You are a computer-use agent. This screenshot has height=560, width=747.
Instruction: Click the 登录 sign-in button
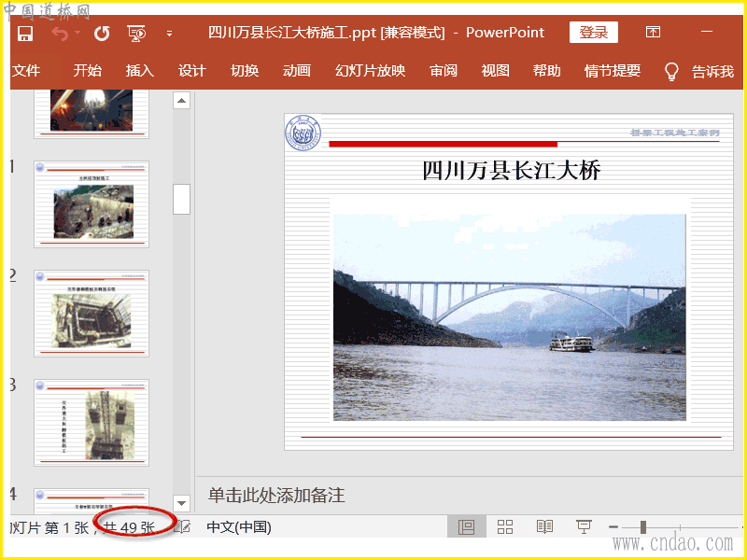[594, 33]
